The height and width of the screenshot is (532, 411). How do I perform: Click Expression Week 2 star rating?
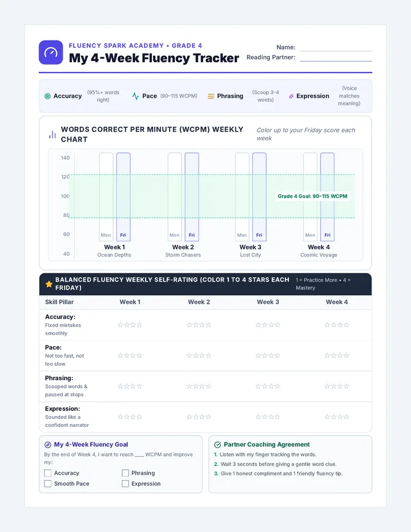click(199, 417)
